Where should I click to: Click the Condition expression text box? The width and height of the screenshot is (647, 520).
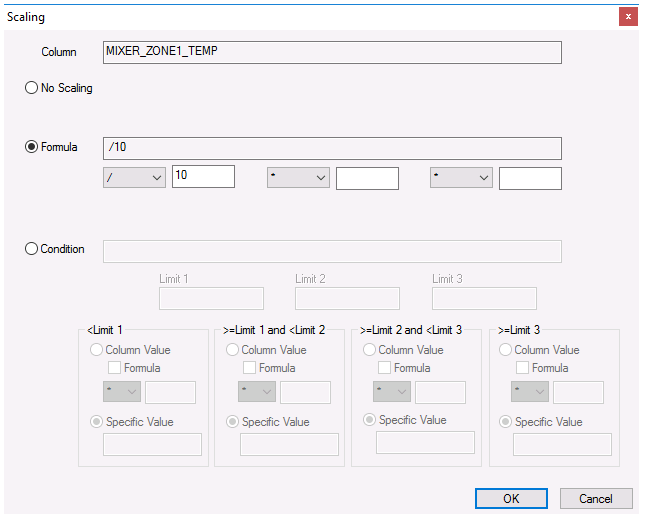(x=332, y=251)
